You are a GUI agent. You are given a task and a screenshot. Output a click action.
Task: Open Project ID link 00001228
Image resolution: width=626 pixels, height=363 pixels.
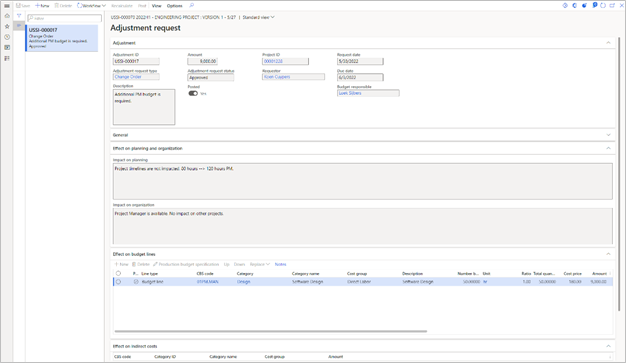(273, 61)
